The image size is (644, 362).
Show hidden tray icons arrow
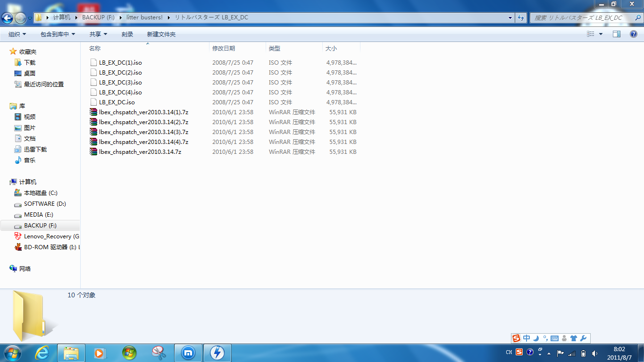[x=548, y=353]
